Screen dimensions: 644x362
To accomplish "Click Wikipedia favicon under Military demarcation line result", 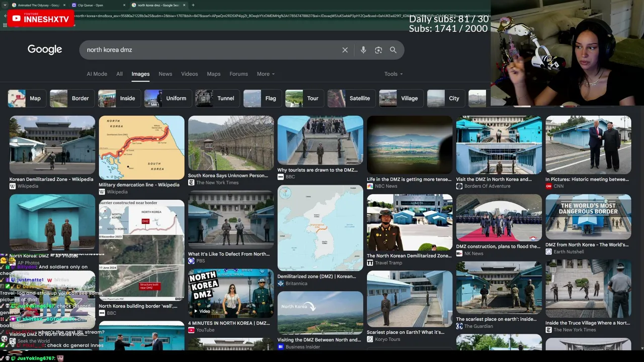I will click(x=102, y=192).
